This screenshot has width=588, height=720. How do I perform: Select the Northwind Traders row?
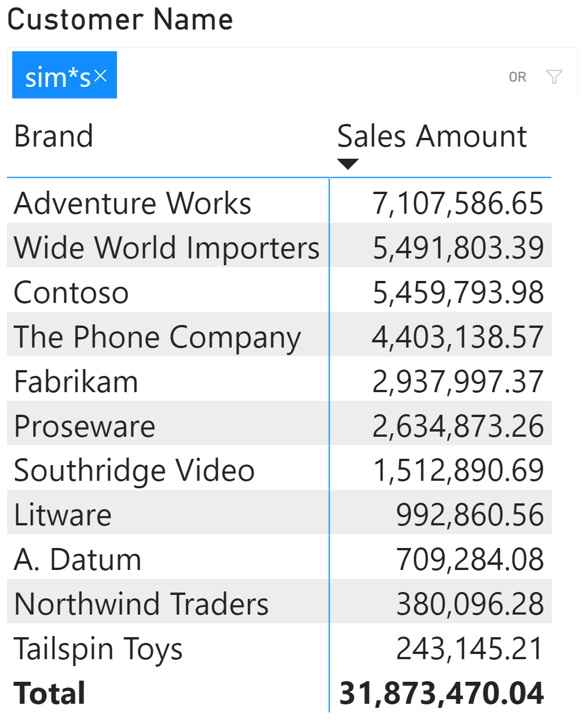(x=279, y=604)
